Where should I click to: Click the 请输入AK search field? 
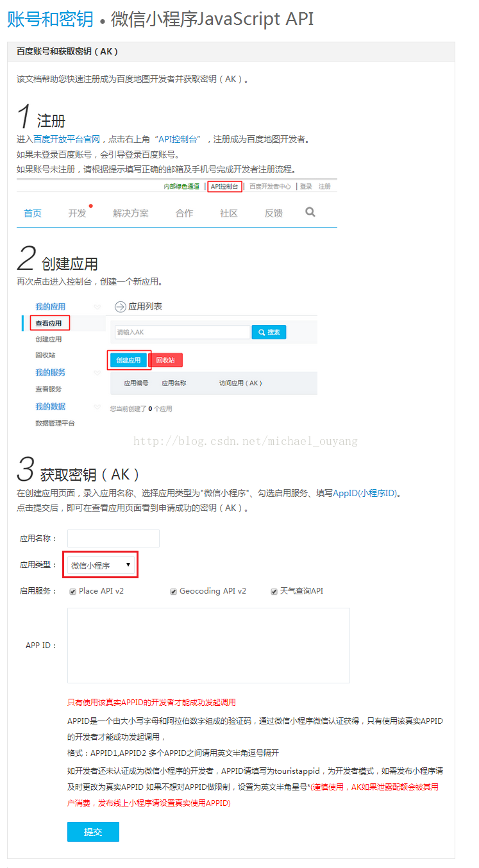(x=182, y=332)
